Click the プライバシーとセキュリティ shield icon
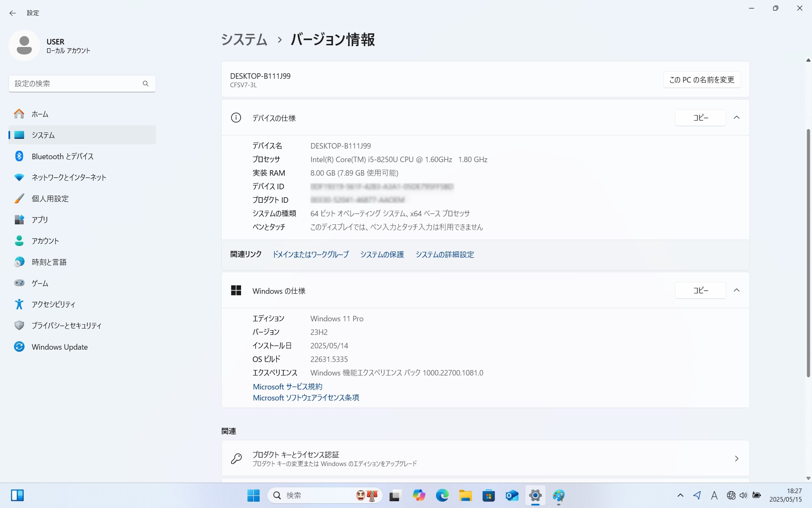This screenshot has width=812, height=508. click(19, 325)
